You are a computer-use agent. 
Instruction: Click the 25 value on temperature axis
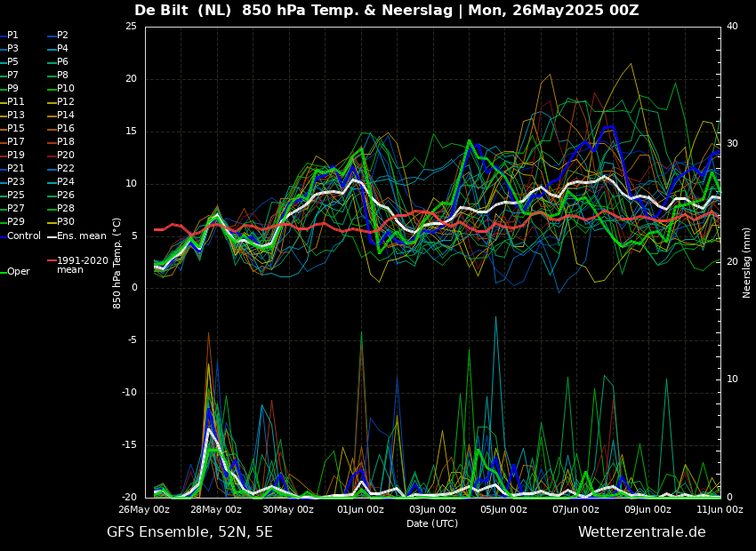131,26
